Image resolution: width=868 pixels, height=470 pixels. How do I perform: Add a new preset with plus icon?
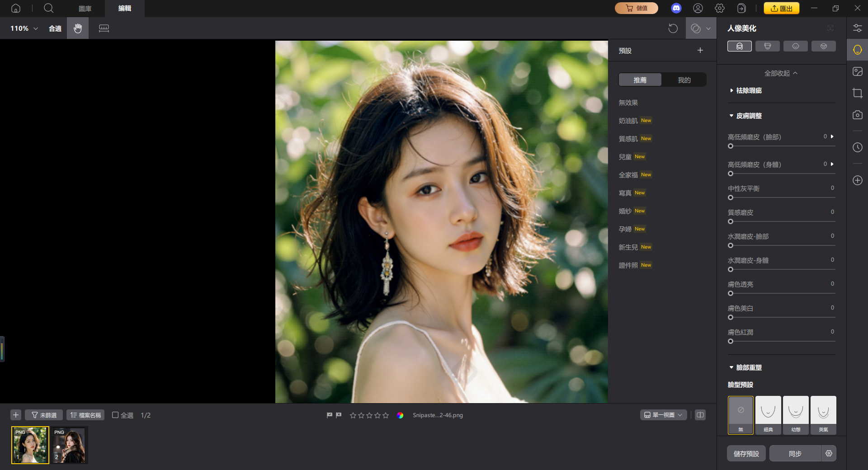700,51
